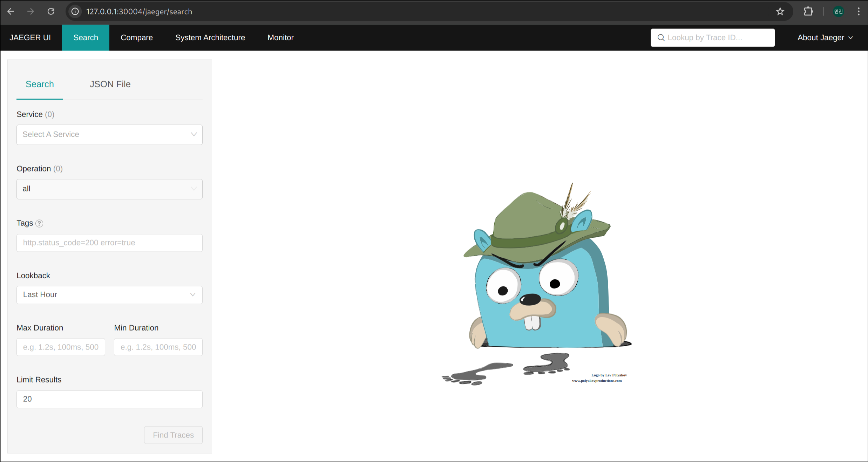
Task: Click www.polyakovproductions.com text
Action: click(x=597, y=381)
